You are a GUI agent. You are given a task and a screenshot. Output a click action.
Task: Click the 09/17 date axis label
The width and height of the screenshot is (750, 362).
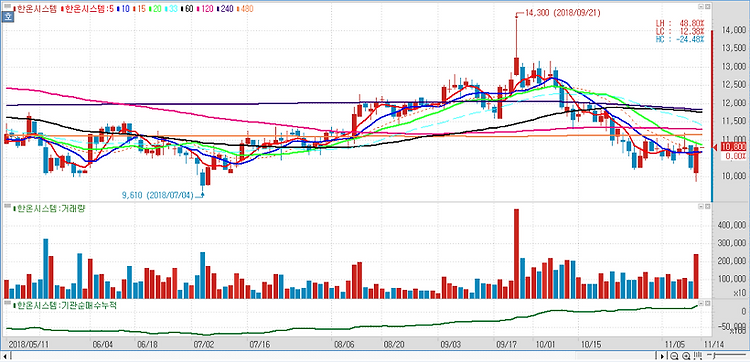point(507,343)
